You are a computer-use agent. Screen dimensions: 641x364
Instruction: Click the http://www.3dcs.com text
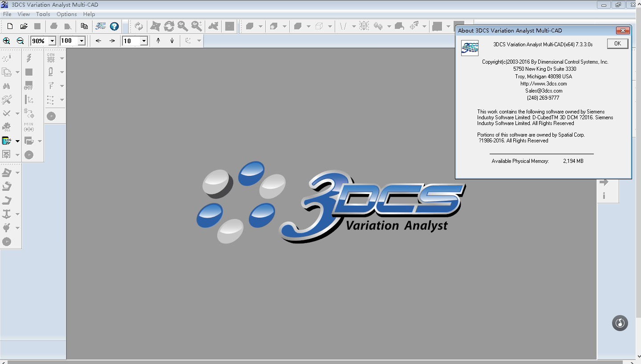coord(544,84)
